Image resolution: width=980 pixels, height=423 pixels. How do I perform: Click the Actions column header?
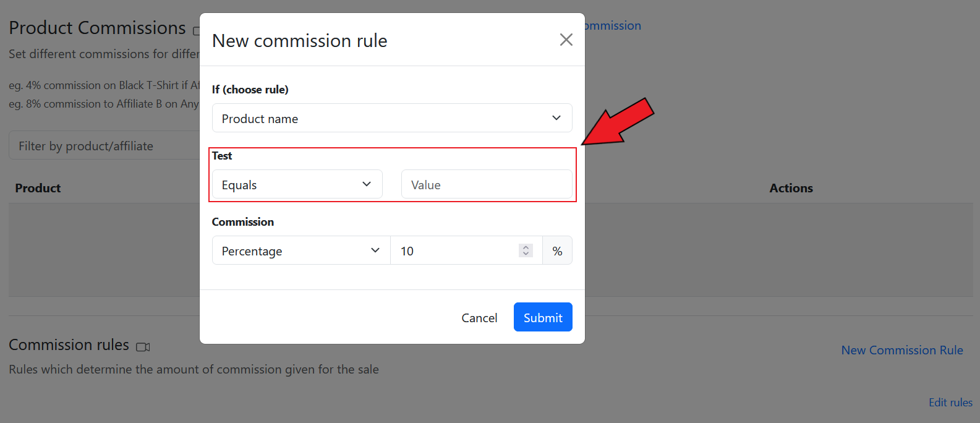pos(791,188)
